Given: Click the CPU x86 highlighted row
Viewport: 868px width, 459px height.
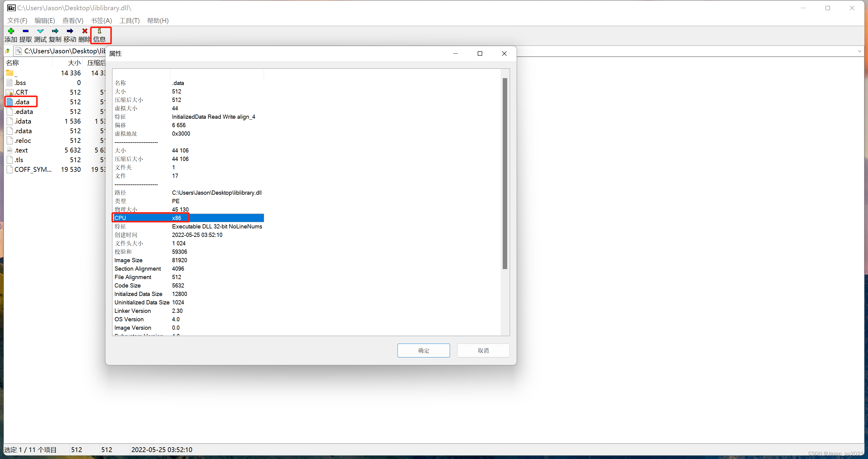Looking at the screenshot, I should coord(188,218).
